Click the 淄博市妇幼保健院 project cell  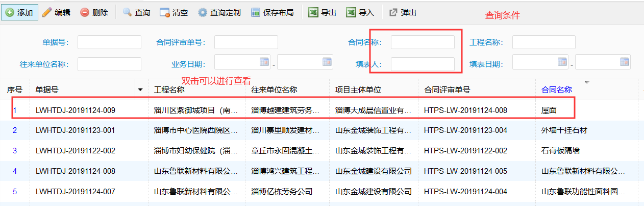point(196,151)
